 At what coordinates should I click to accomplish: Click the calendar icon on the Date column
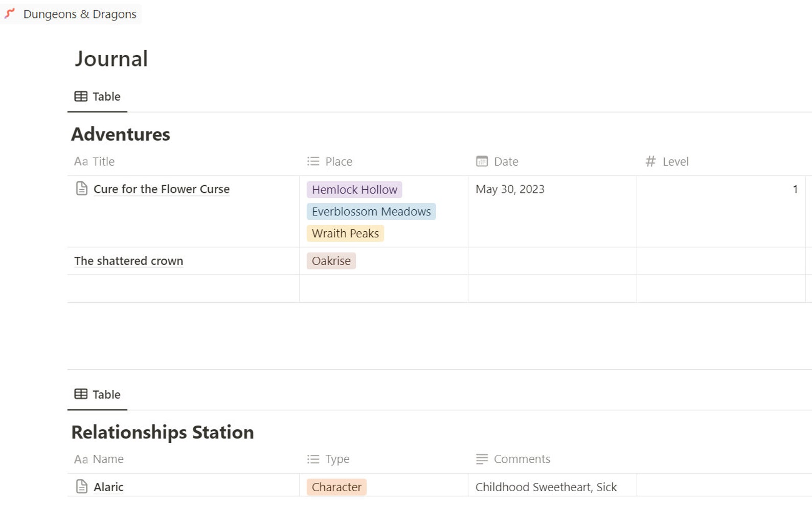click(x=482, y=161)
